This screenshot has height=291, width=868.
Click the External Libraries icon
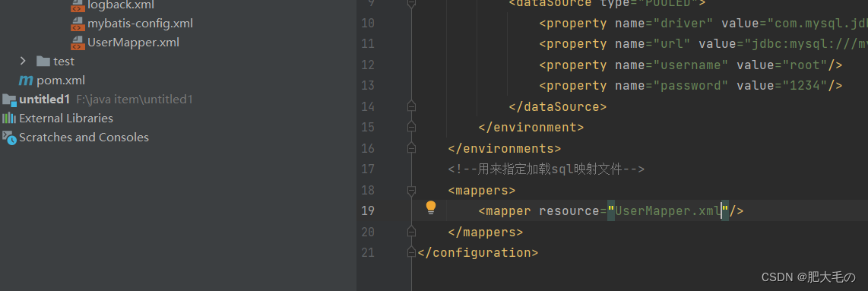coord(9,119)
